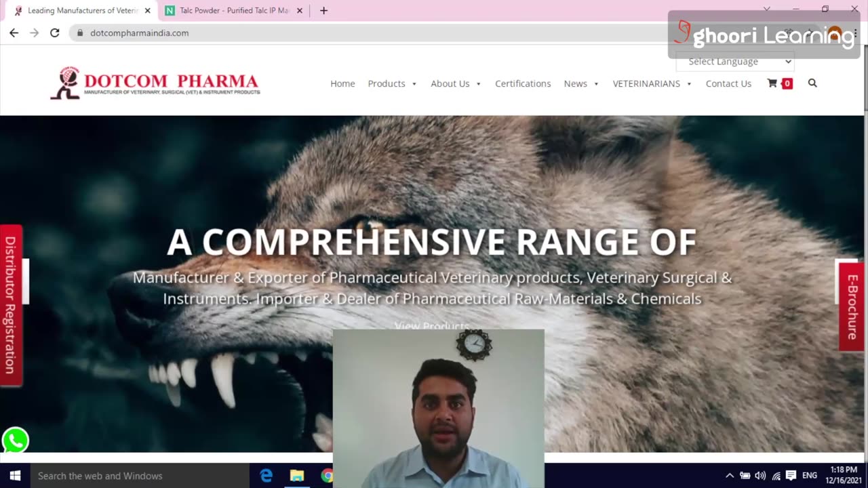Expand the News submenu arrow
Screen dimensions: 868x488
tap(596, 84)
